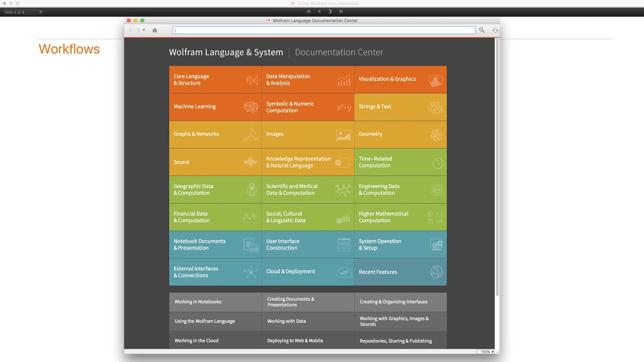Open the 100% magnification menu

487,351
